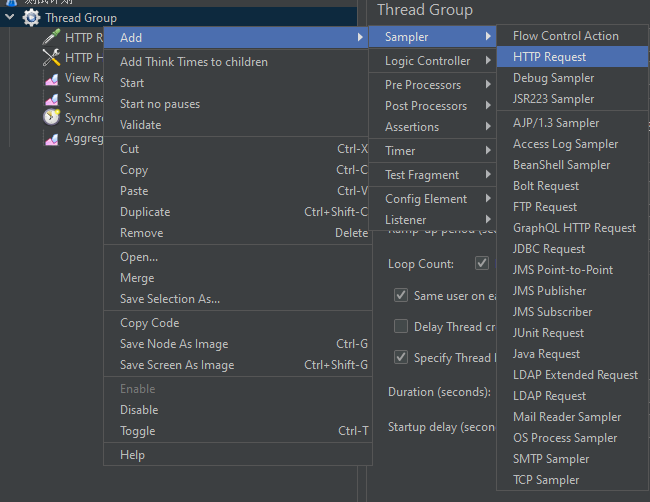Select Add Think Times to children
Image resolution: width=650 pixels, height=502 pixels.
pyautogui.click(x=236, y=62)
